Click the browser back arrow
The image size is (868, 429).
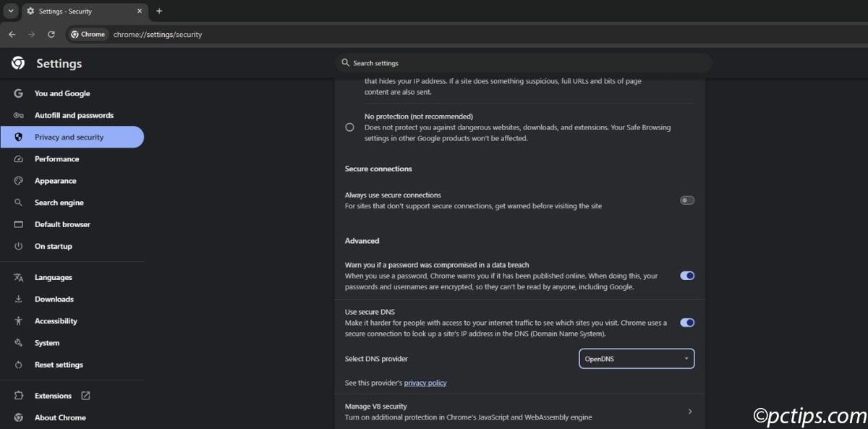[12, 34]
